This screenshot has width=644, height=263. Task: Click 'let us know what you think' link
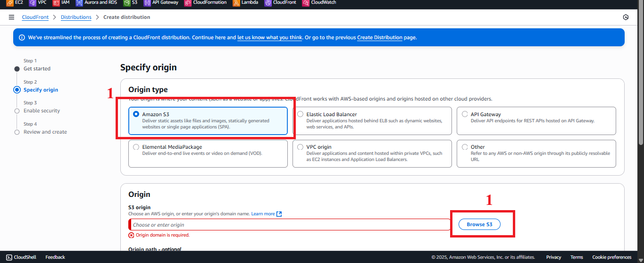(269, 37)
